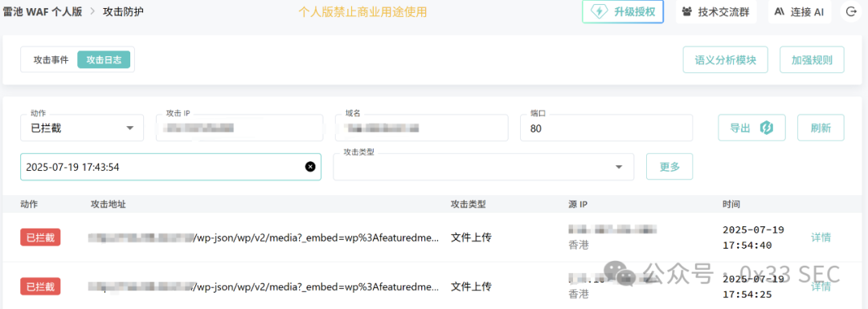
Task: Click the attack URL in the 17:54:40 row
Action: click(264, 237)
